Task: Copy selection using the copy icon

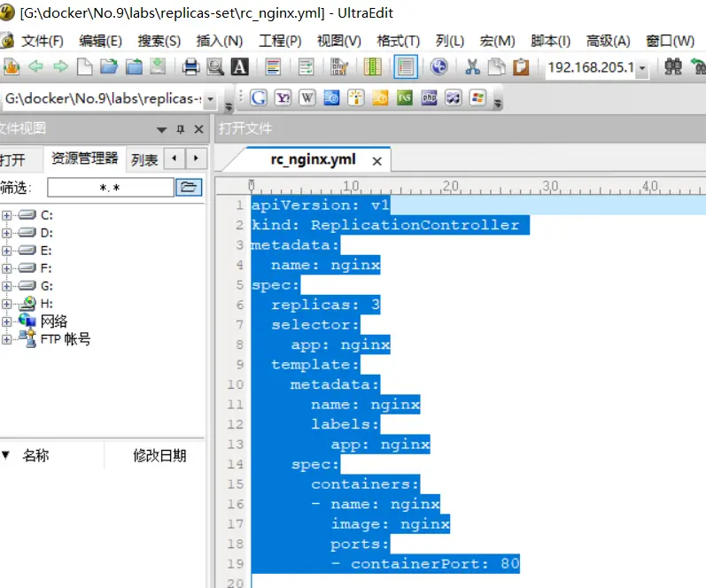Action: [497, 67]
